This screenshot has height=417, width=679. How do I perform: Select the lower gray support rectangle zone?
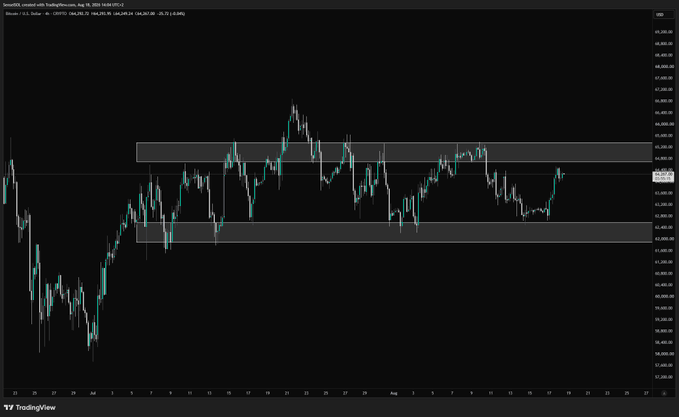coord(394,232)
